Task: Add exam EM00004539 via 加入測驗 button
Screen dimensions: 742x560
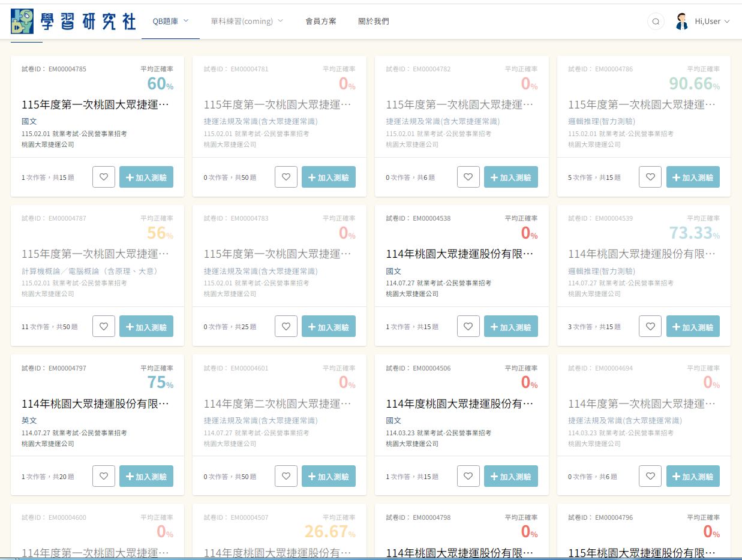Action: click(693, 327)
